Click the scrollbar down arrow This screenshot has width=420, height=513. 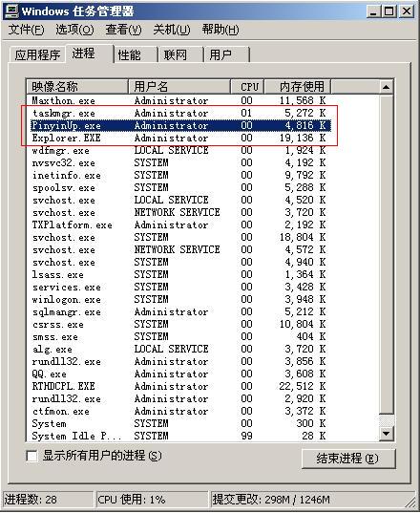[386, 434]
